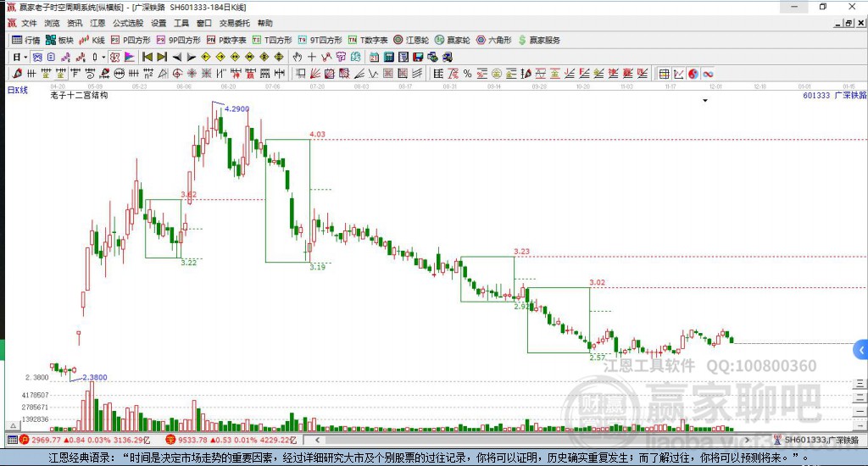868x466 pixels.
Task: Open the 文件 menu
Action: click(x=29, y=23)
